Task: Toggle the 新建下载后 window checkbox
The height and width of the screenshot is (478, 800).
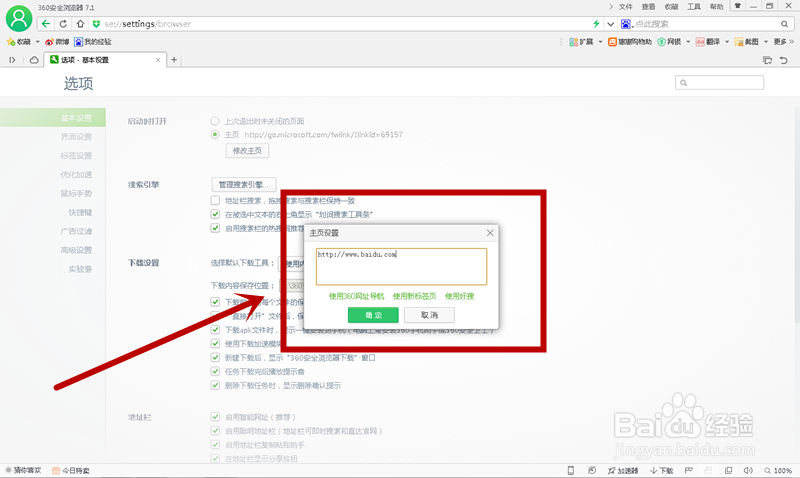Action: coord(215,357)
